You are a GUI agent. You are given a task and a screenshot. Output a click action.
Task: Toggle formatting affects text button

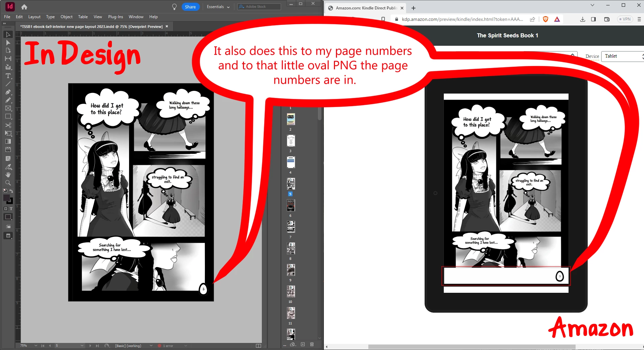pos(11,209)
